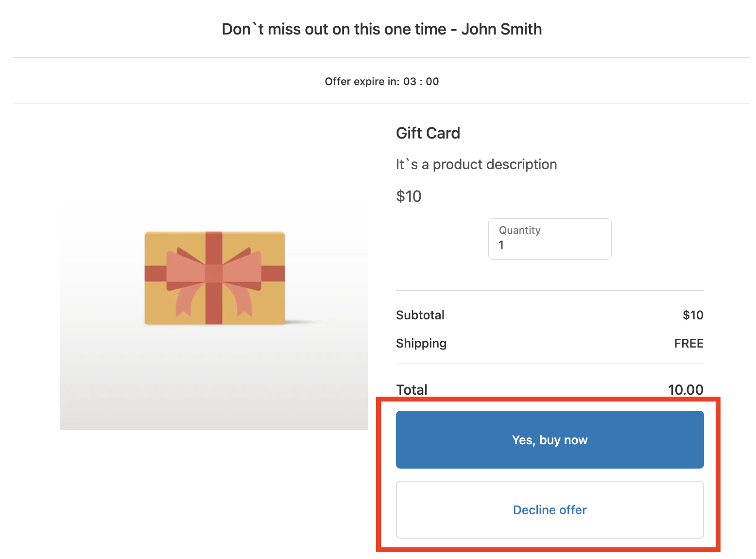Click the 10.00 total amount
Screen dimensions: 756x559
click(685, 389)
